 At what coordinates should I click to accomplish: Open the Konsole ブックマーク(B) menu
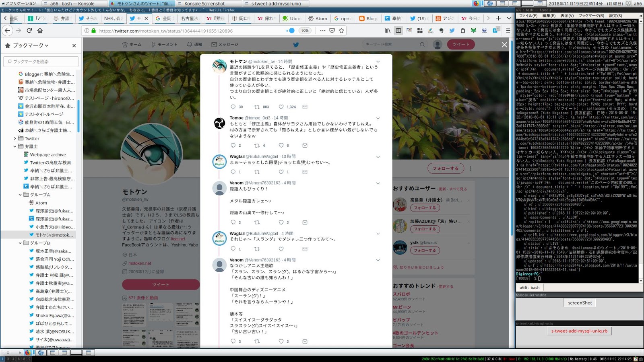591,16
